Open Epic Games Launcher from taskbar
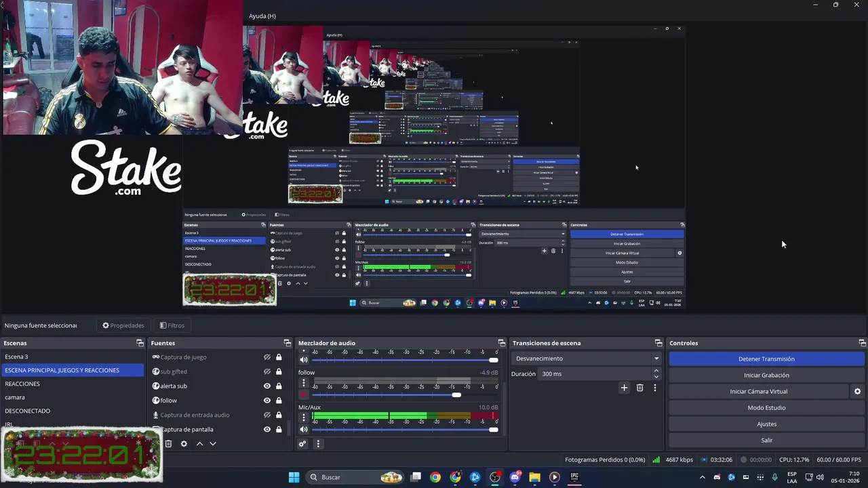 pyautogui.click(x=574, y=477)
